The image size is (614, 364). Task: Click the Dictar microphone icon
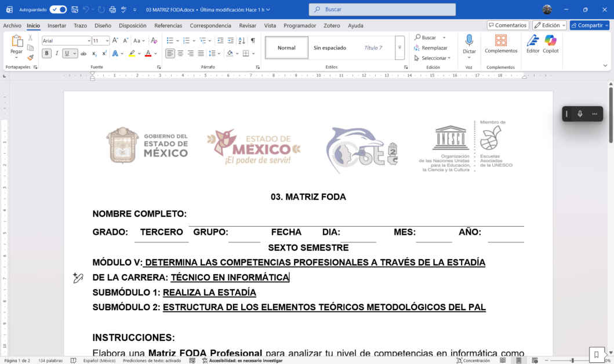coord(469,41)
